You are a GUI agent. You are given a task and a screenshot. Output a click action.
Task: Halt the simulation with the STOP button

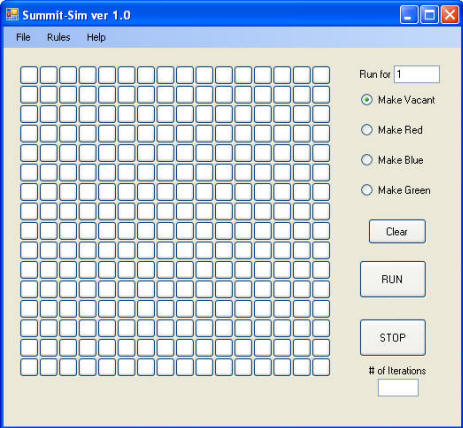(393, 337)
